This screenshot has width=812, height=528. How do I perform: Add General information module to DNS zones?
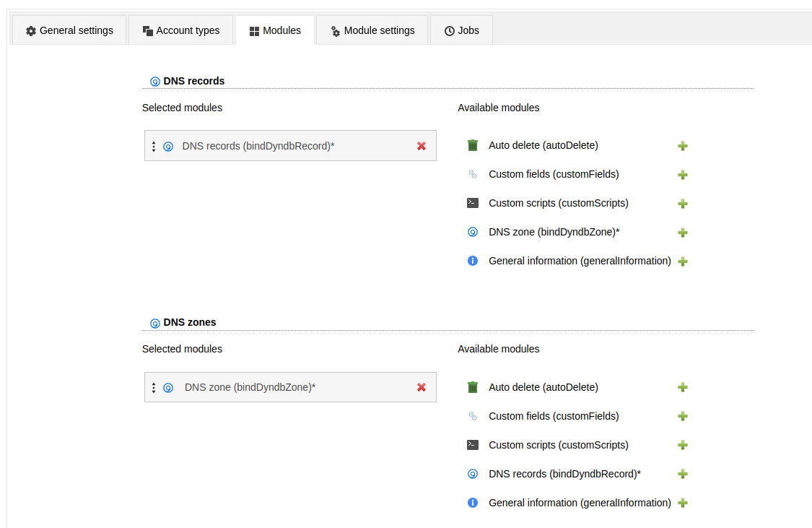pyautogui.click(x=683, y=503)
